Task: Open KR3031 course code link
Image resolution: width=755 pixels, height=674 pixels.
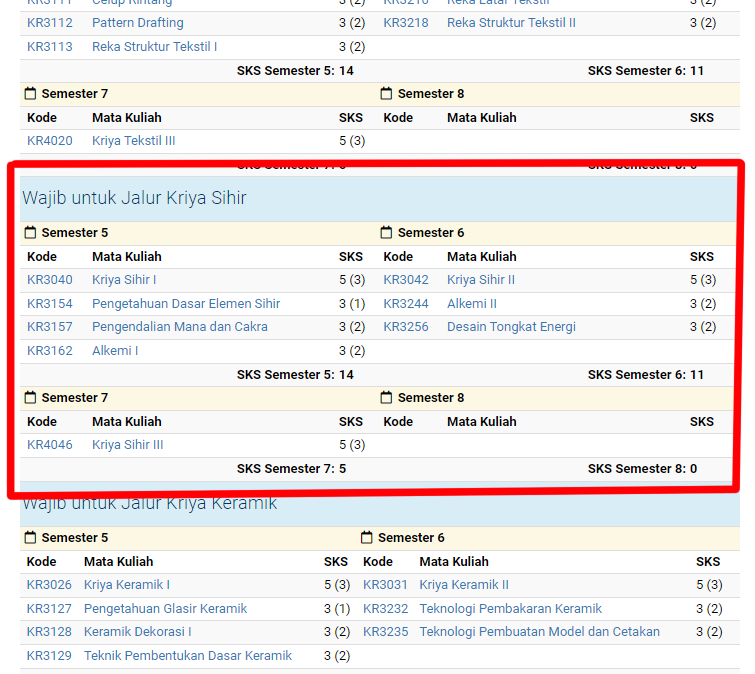Action: (x=385, y=584)
